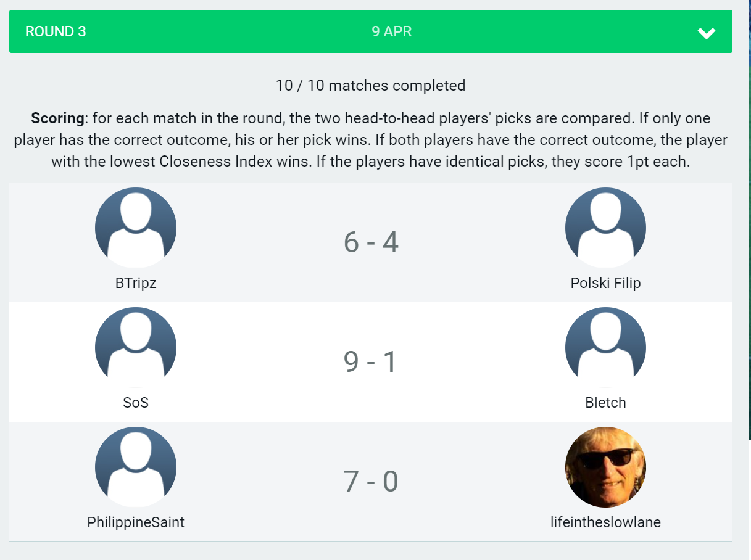Select the Polski Filip player name

[605, 283]
